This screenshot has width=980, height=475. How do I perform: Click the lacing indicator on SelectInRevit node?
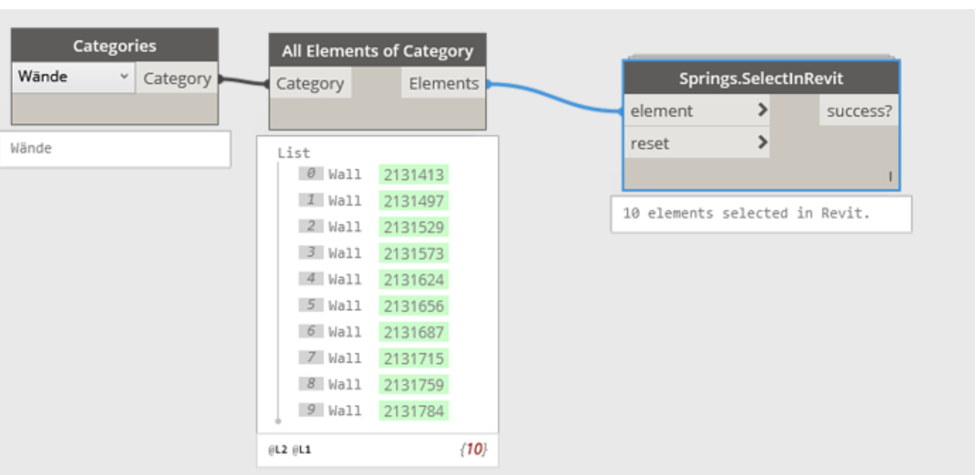pos(890,177)
